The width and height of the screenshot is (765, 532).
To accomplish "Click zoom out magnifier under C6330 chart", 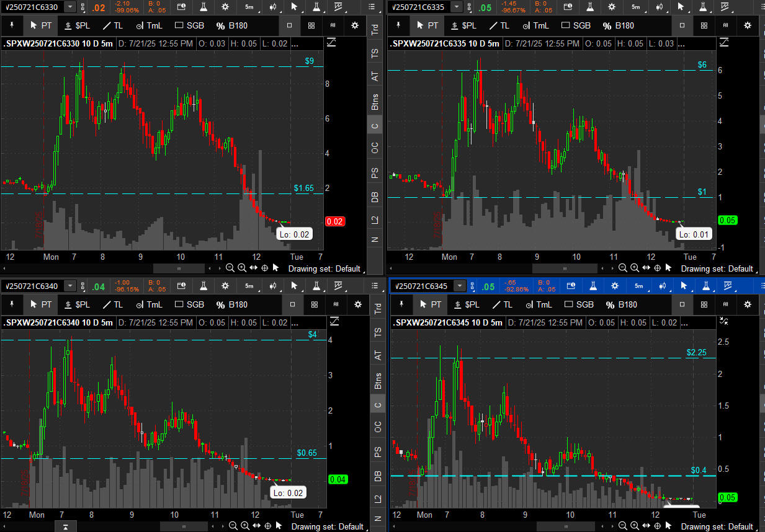I will point(230,268).
